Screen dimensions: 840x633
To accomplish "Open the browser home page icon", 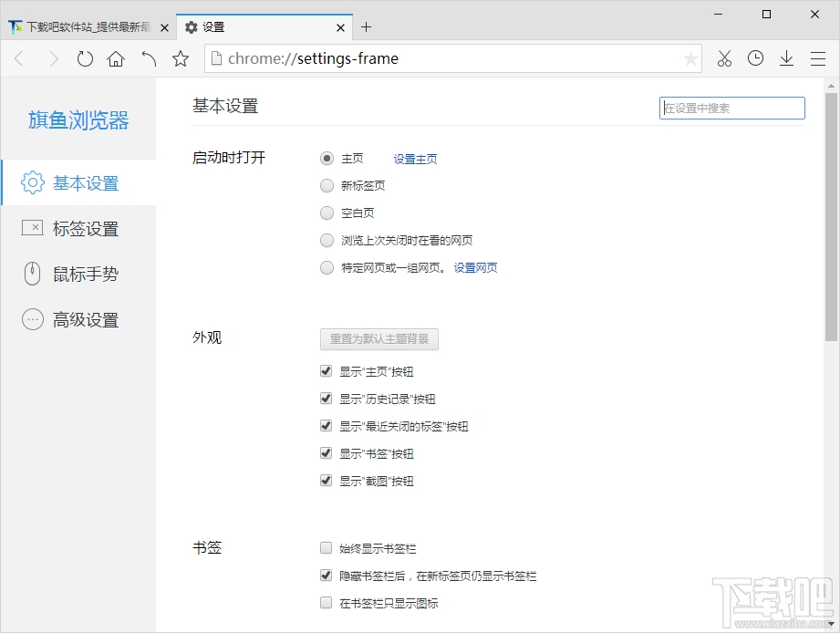I will (x=116, y=57).
